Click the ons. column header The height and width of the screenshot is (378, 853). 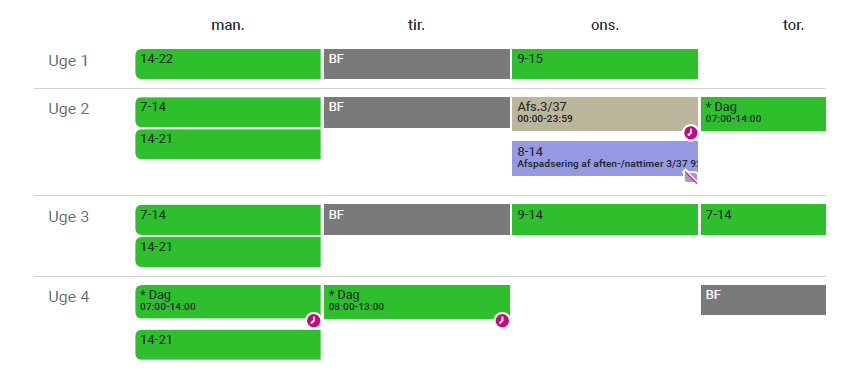click(605, 25)
